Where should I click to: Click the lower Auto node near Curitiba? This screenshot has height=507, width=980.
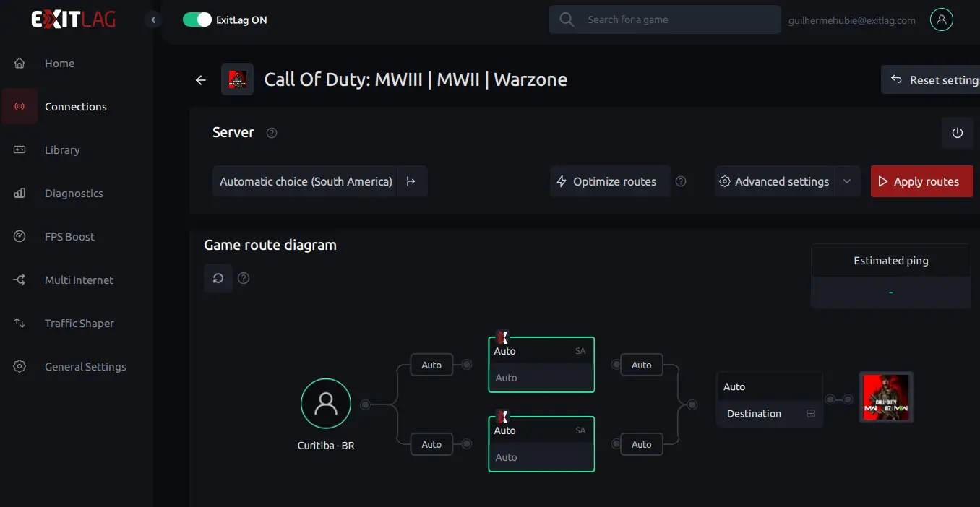[431, 444]
